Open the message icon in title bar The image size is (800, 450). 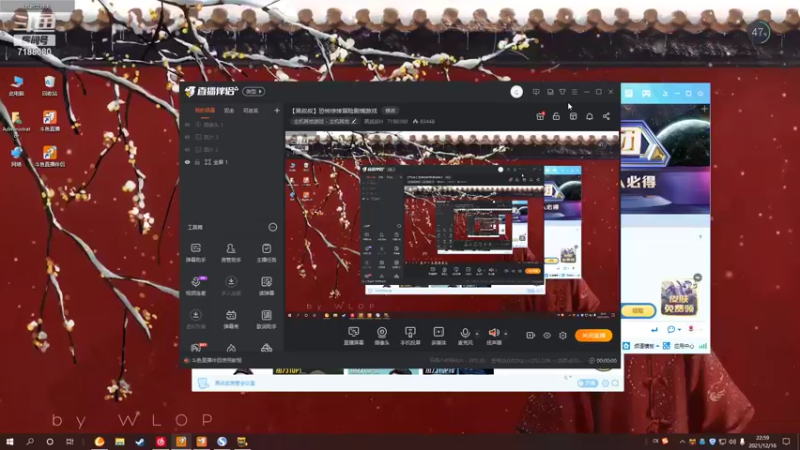click(536, 92)
